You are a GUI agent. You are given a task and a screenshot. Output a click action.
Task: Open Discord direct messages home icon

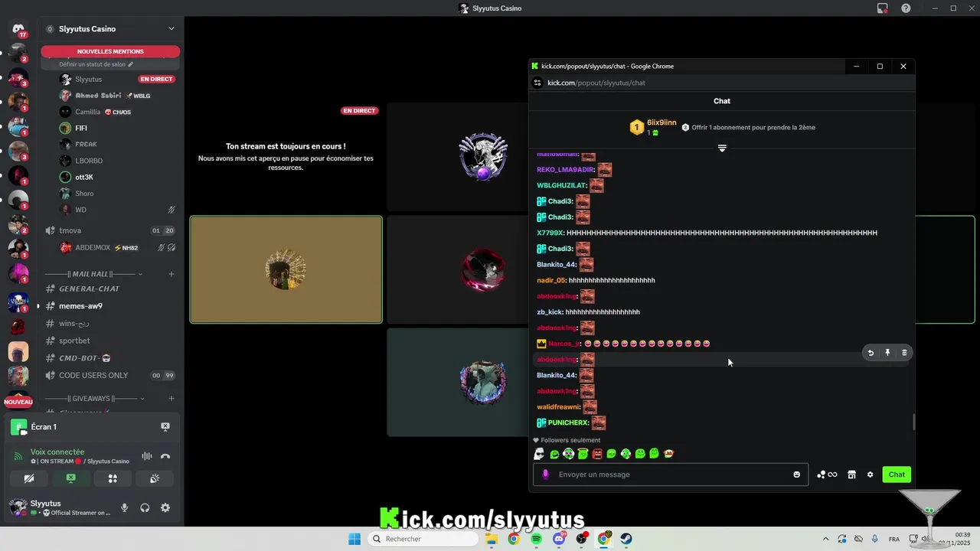(18, 30)
